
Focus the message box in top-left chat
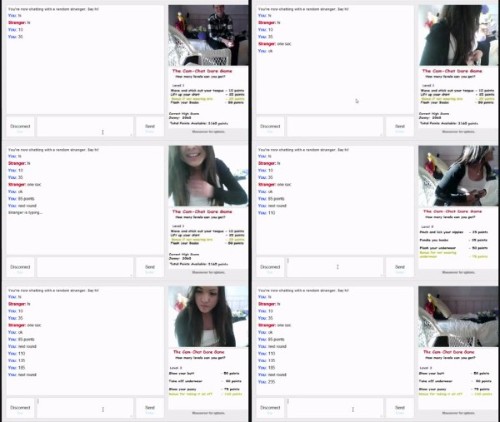(x=85, y=126)
